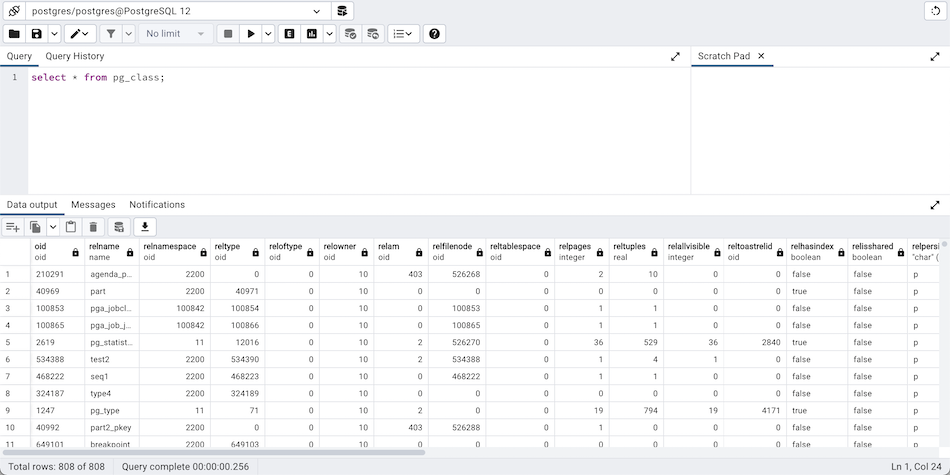This screenshot has width=950, height=475.
Task: Click the oid column lock icon
Action: [x=75, y=252]
